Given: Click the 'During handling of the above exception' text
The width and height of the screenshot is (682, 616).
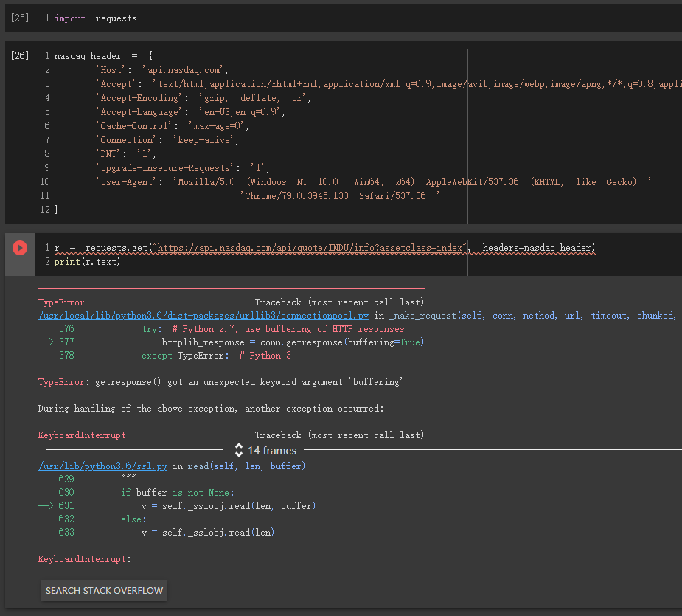Looking at the screenshot, I should pyautogui.click(x=211, y=409).
